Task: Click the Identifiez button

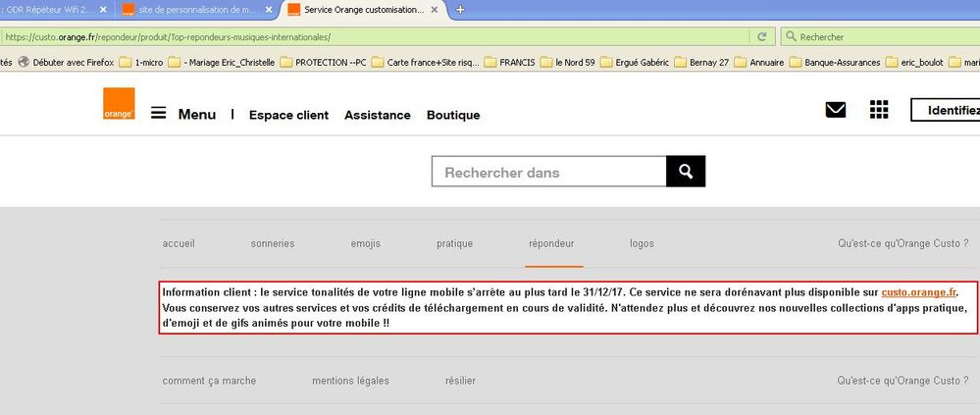Action: pos(945,110)
